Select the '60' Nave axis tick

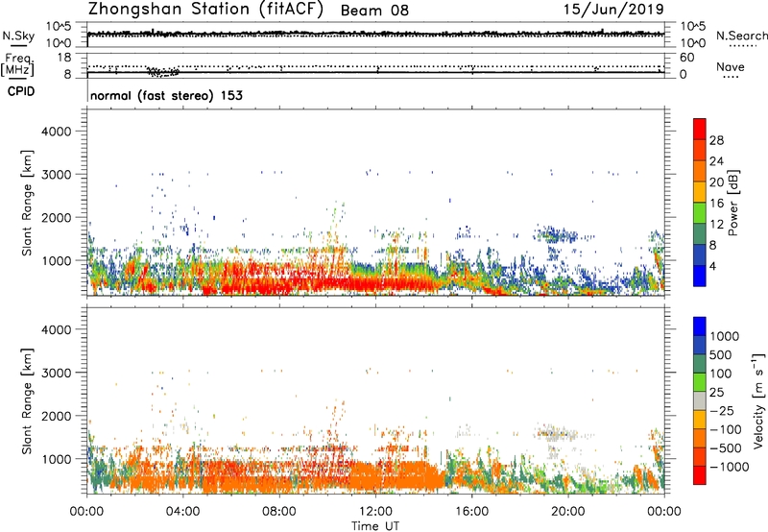coord(686,58)
